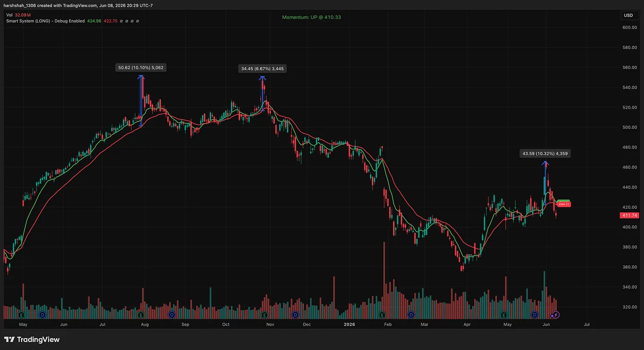Click the red 411.74 price label
Viewport: 644px width, 350px height.
(x=629, y=215)
